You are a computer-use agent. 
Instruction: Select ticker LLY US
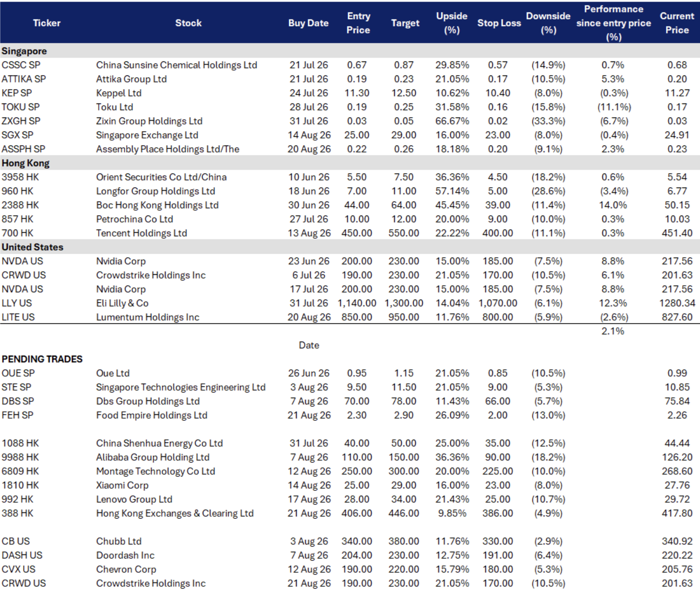point(17,303)
